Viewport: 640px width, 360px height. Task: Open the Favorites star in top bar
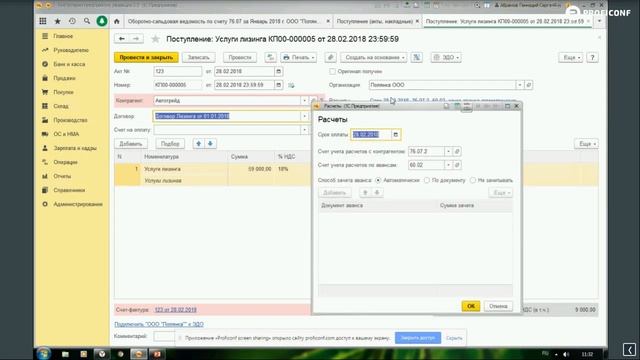[x=58, y=21]
